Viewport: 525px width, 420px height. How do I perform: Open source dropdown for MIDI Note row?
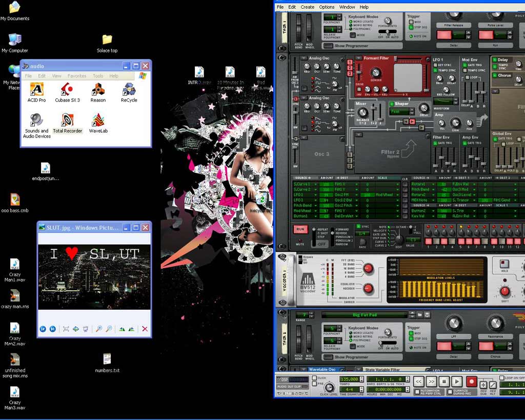click(433, 201)
